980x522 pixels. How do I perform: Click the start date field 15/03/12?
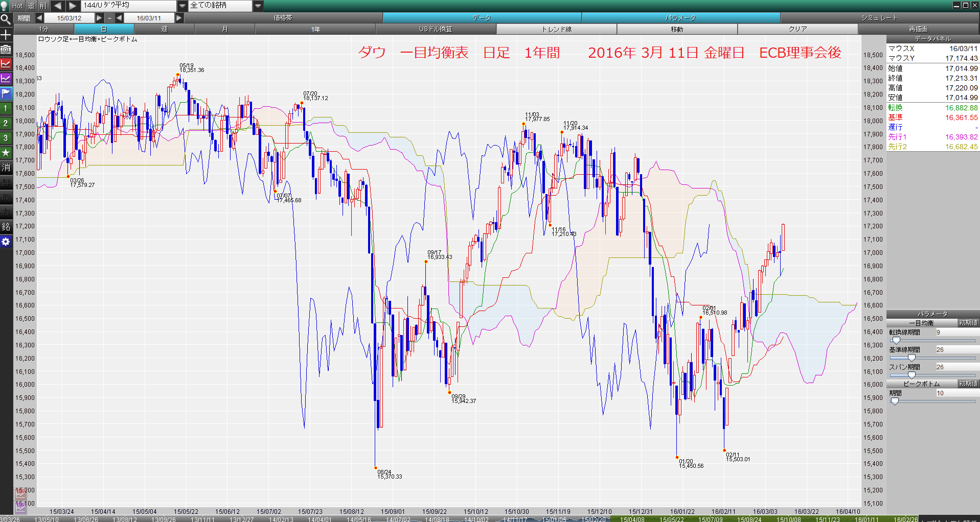tap(69, 18)
